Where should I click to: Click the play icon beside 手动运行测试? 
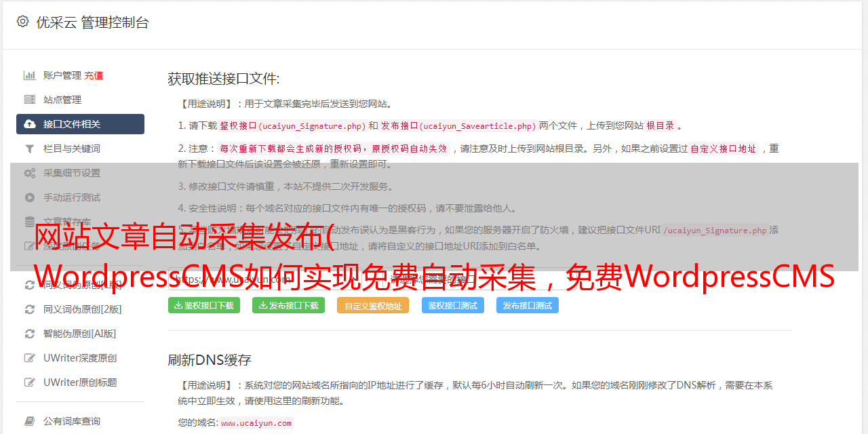pyautogui.click(x=30, y=197)
